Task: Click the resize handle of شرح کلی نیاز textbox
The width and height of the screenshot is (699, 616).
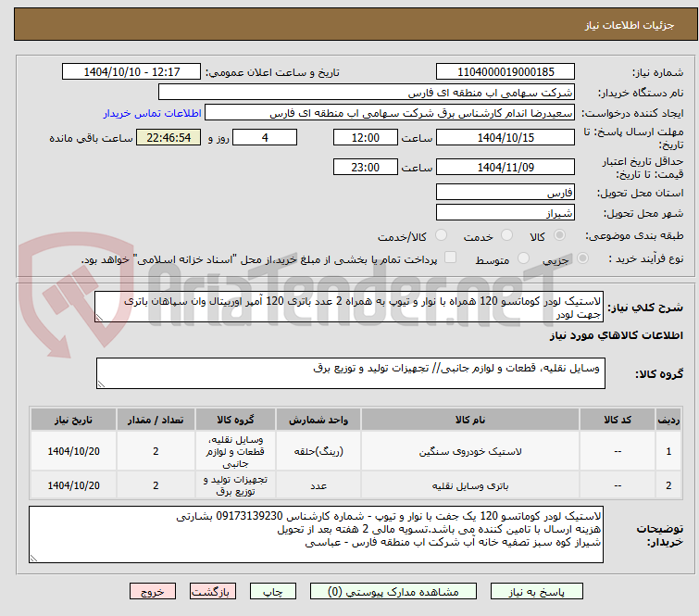Action: [99, 318]
